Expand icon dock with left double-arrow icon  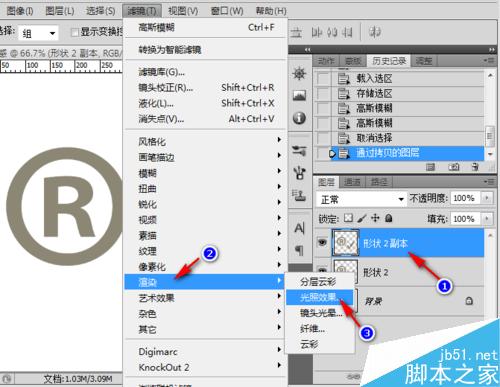[307, 49]
